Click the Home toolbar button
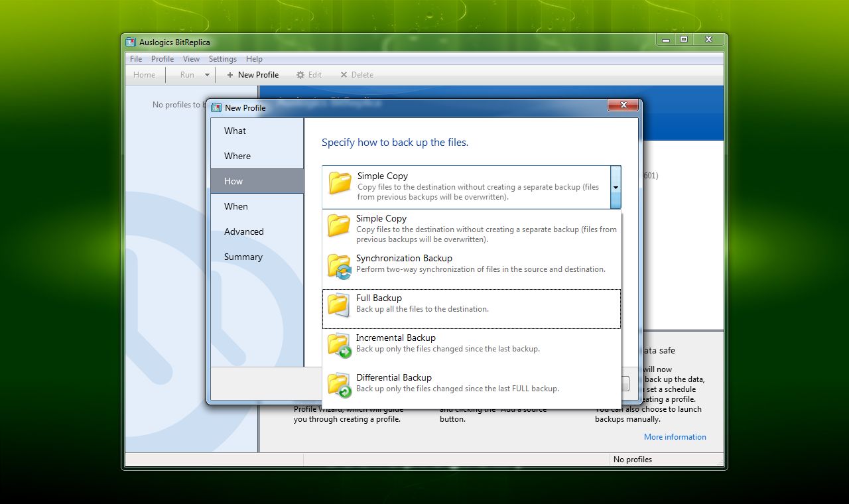The height and width of the screenshot is (504, 849). pyautogui.click(x=144, y=75)
